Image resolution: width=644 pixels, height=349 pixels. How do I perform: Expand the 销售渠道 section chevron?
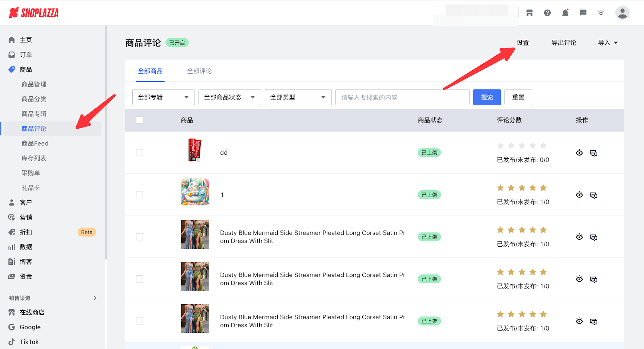click(95, 298)
